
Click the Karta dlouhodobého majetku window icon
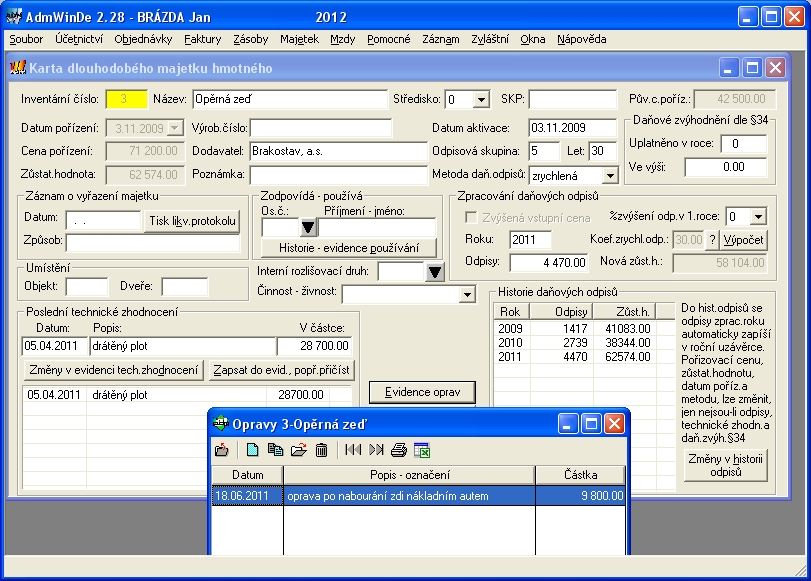pyautogui.click(x=18, y=68)
